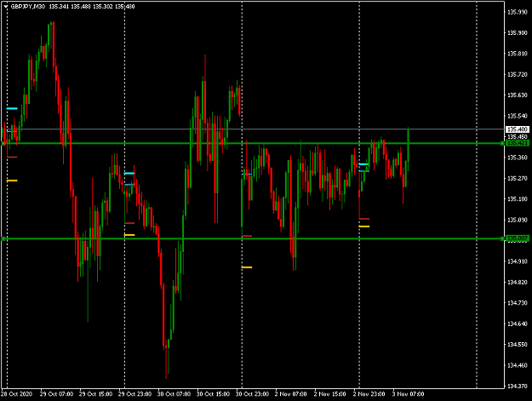Click the 134.460 price scale label
This screenshot has height=401, width=532.
518,365
